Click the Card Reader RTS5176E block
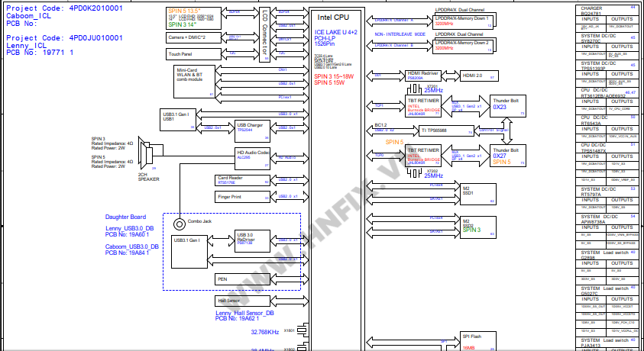 [238, 180]
